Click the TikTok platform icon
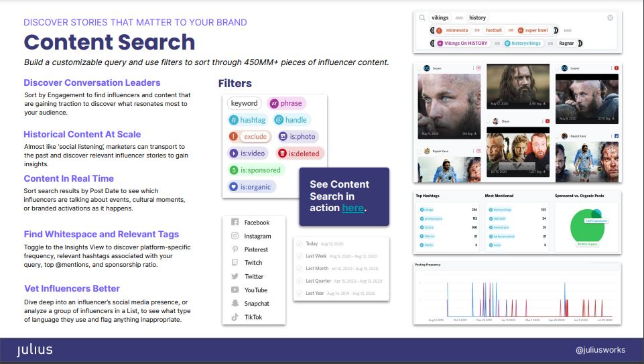Screen dimensions: 644x364 coord(235,317)
